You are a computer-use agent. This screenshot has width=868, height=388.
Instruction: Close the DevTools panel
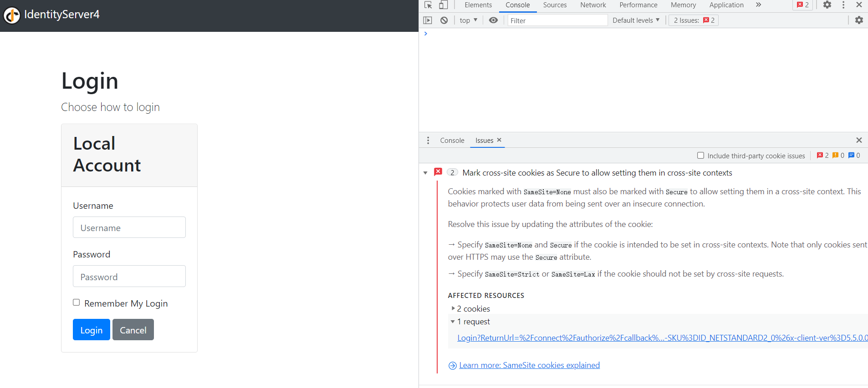pos(859,5)
